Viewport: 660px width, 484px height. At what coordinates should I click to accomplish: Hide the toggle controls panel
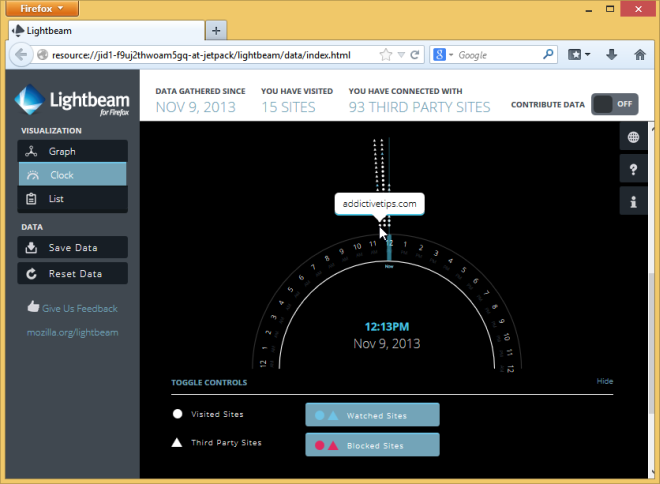(x=604, y=381)
